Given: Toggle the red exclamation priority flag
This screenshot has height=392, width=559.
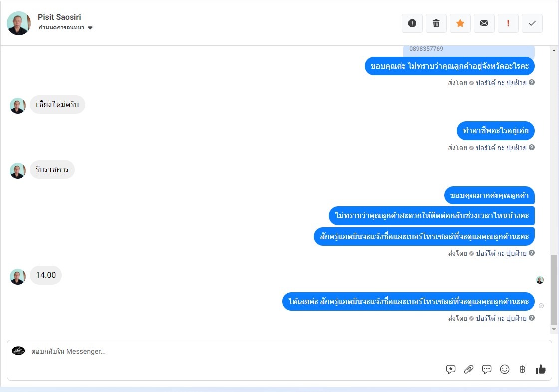Looking at the screenshot, I should tap(508, 23).
